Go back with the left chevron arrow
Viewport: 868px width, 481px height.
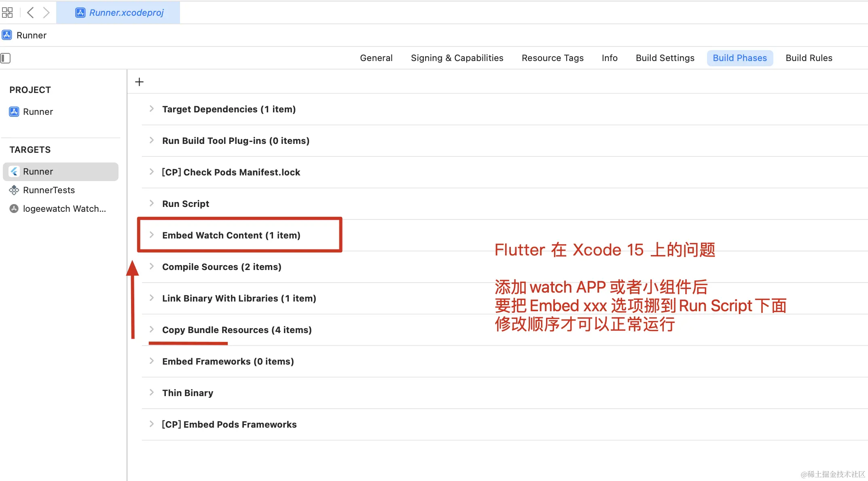30,13
